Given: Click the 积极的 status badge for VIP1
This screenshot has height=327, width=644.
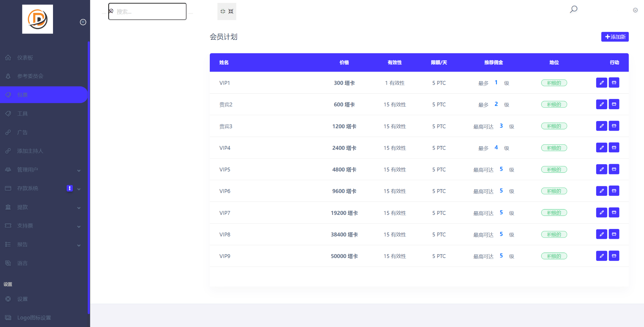Looking at the screenshot, I should pyautogui.click(x=554, y=83).
